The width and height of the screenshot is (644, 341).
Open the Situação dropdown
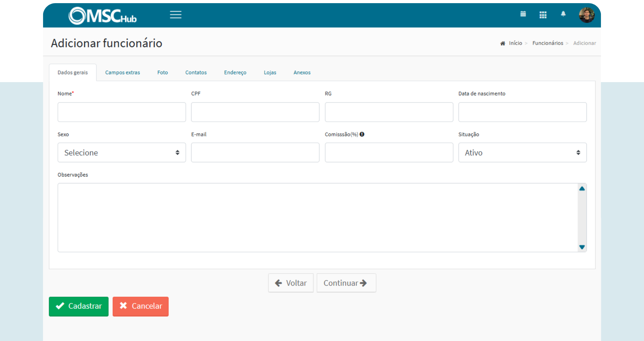click(x=522, y=153)
